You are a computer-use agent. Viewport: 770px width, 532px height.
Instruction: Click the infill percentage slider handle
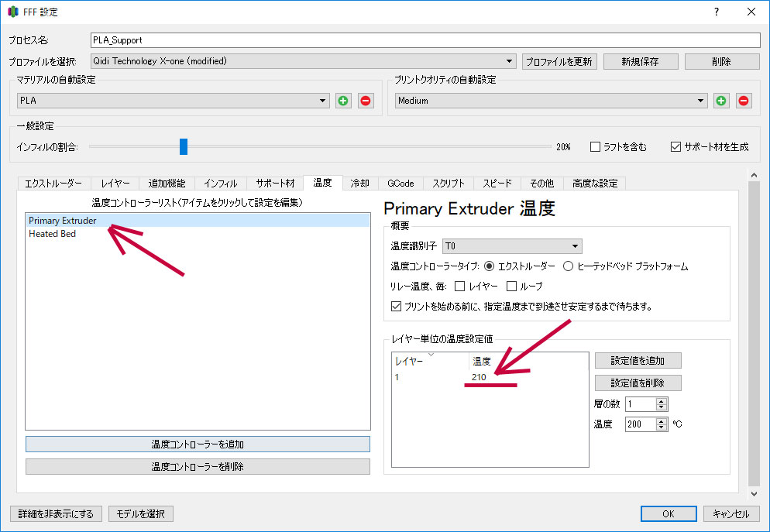(x=184, y=146)
